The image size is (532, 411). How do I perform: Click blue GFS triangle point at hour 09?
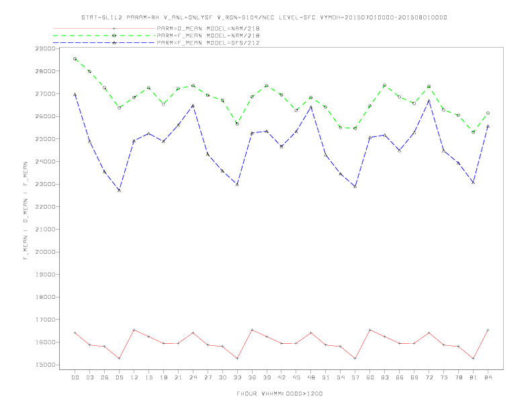click(119, 191)
